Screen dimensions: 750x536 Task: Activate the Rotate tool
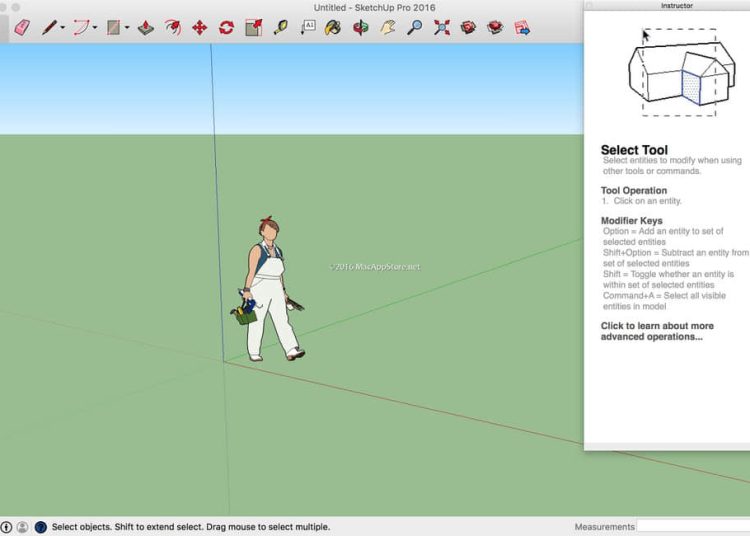tap(226, 28)
